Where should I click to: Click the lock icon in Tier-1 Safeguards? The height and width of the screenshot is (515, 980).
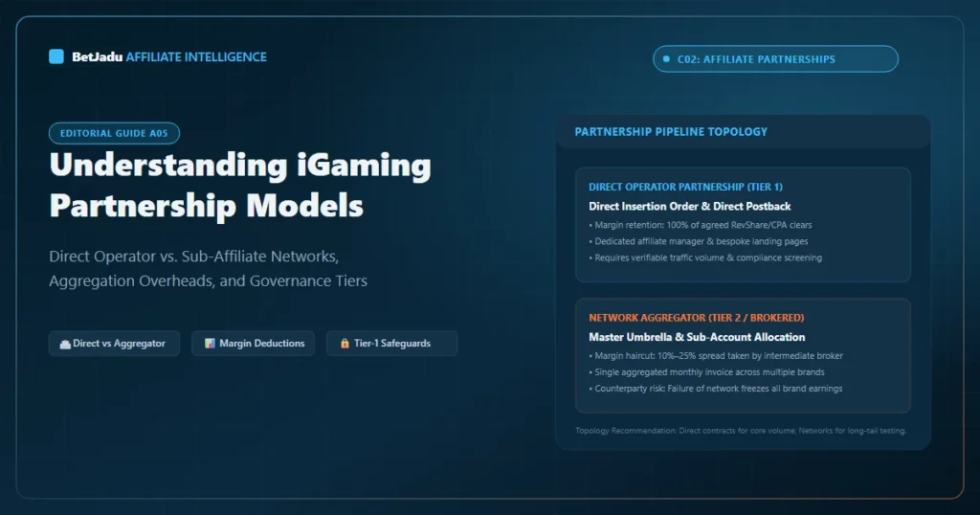345,343
